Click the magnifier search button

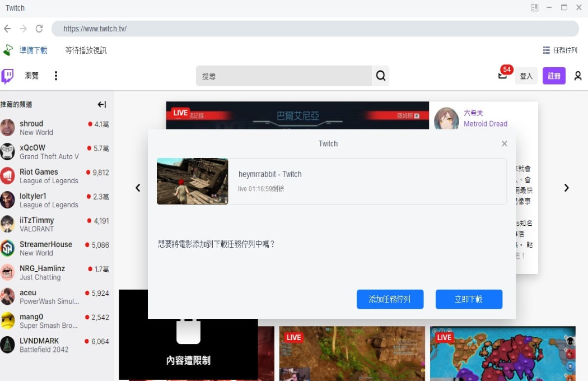pos(381,76)
